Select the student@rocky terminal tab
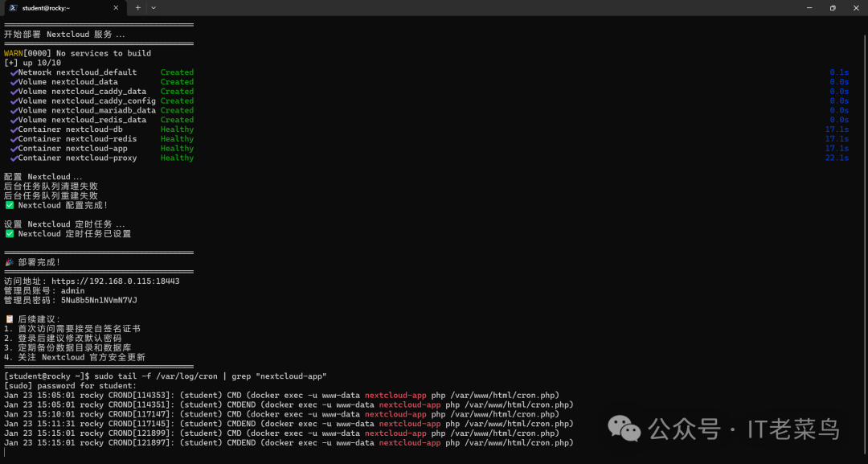Screen dimensions: 868x464 click(64, 8)
